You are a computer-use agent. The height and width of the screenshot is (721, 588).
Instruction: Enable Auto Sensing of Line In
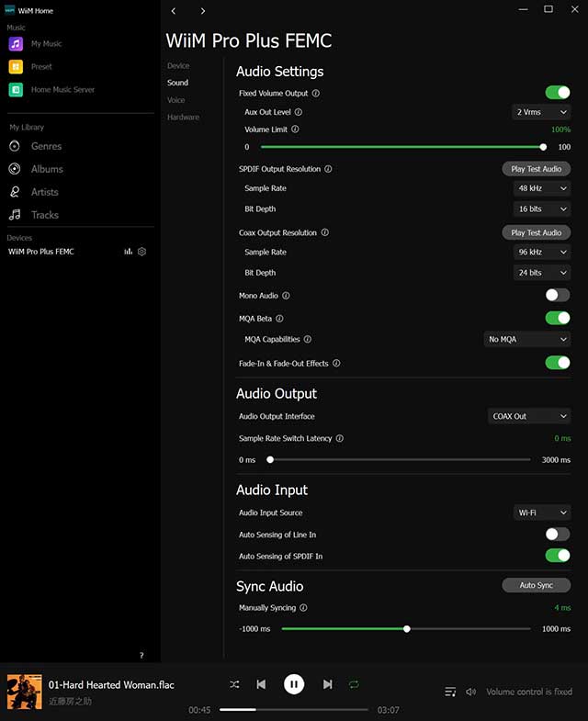click(558, 535)
